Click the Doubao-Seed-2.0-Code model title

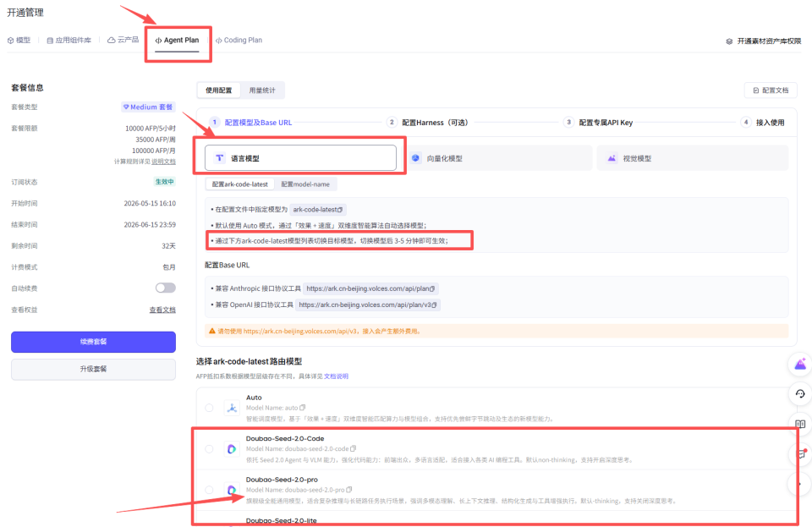point(285,438)
